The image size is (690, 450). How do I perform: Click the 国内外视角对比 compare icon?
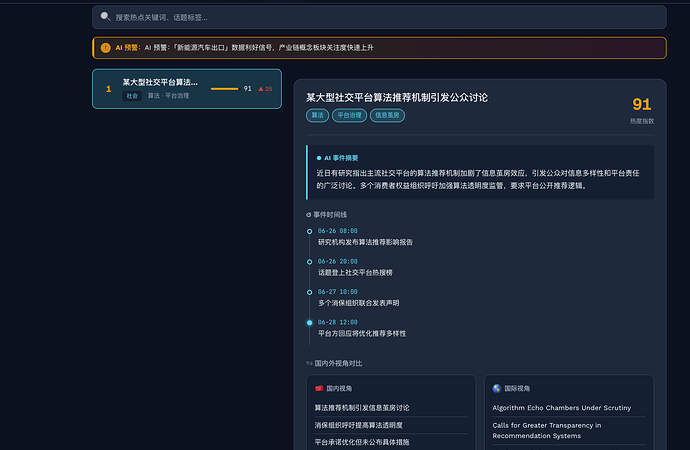point(309,363)
